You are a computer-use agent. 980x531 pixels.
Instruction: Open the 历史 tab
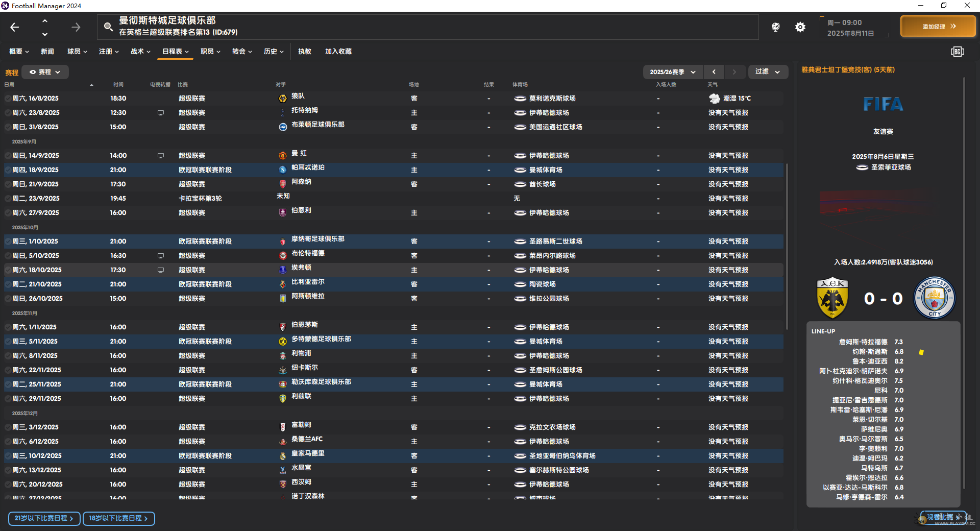click(x=274, y=52)
